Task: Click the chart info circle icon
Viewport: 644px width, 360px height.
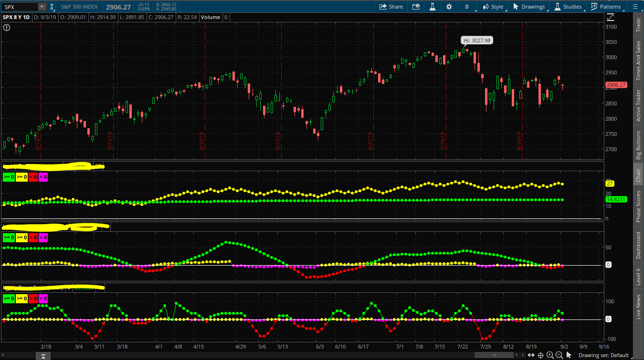Action: click(x=6, y=28)
